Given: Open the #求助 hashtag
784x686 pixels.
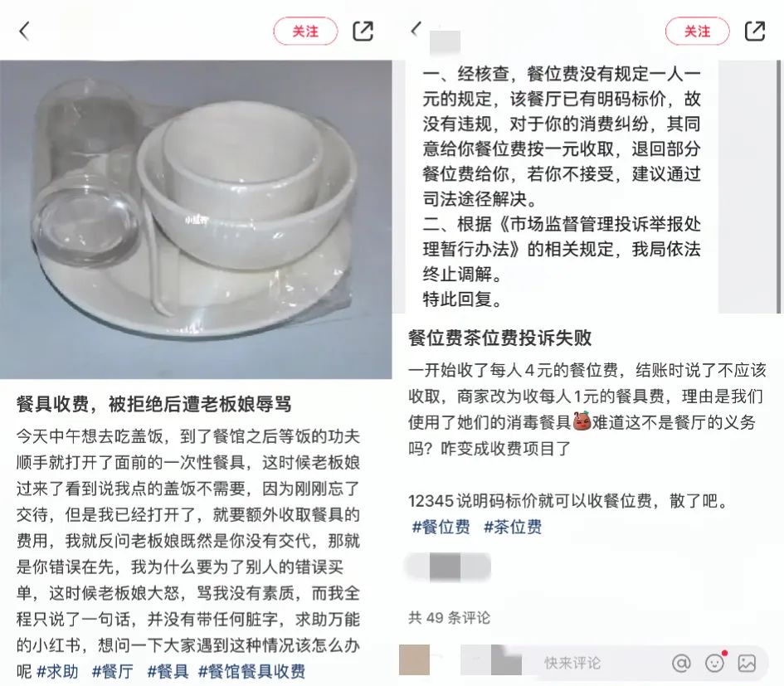Looking at the screenshot, I should pyautogui.click(x=57, y=671).
